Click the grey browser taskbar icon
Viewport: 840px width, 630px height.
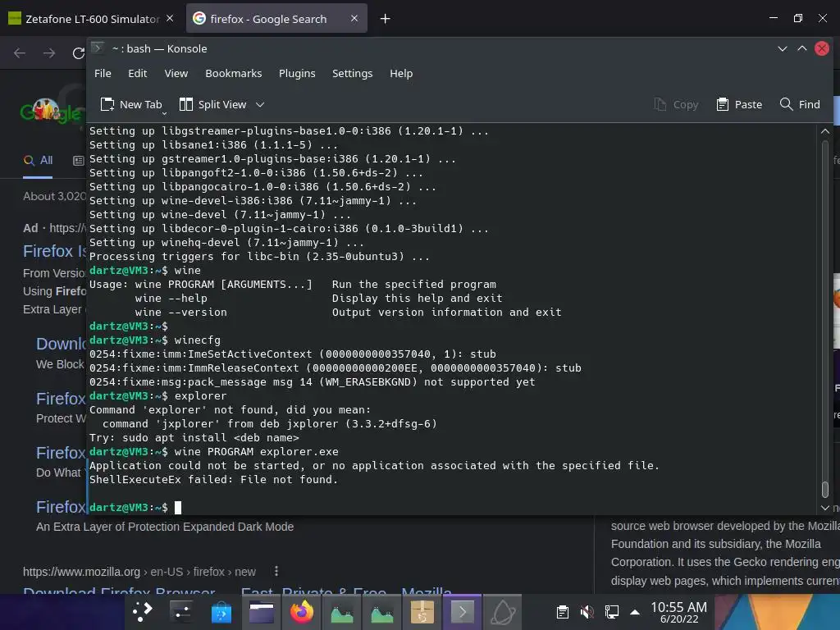point(503,612)
